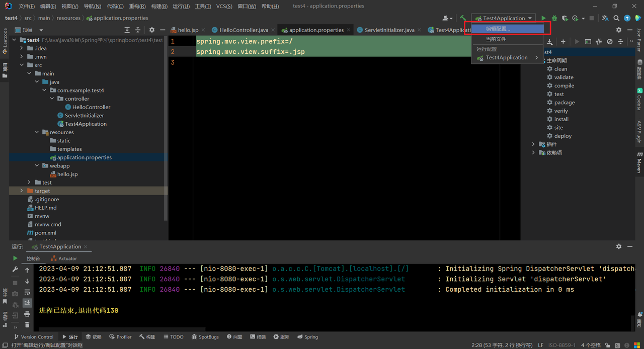Click Maven add project plus icon

click(x=563, y=42)
